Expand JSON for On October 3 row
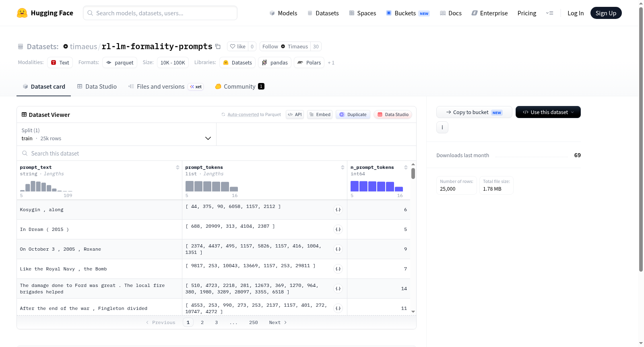Viewport: 644px width, 347px height. point(338,249)
